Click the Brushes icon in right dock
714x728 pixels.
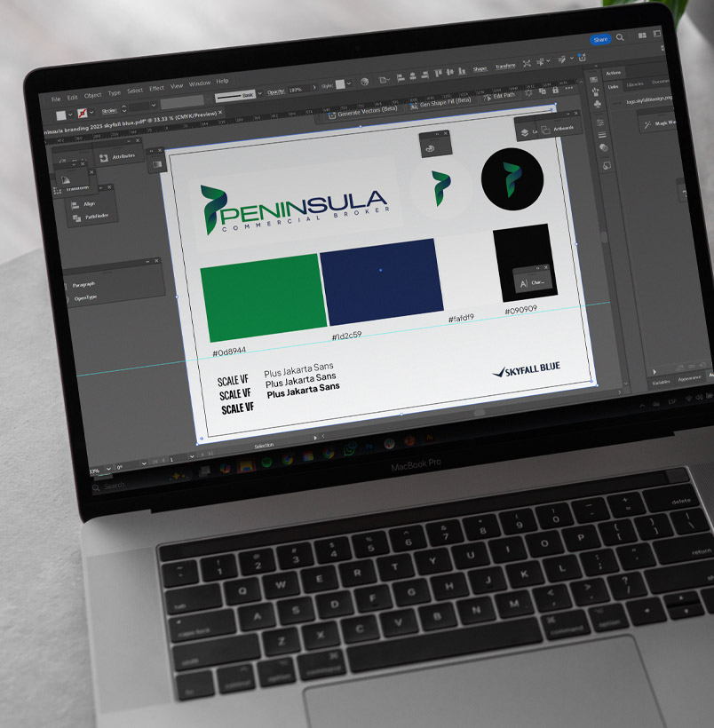click(597, 92)
